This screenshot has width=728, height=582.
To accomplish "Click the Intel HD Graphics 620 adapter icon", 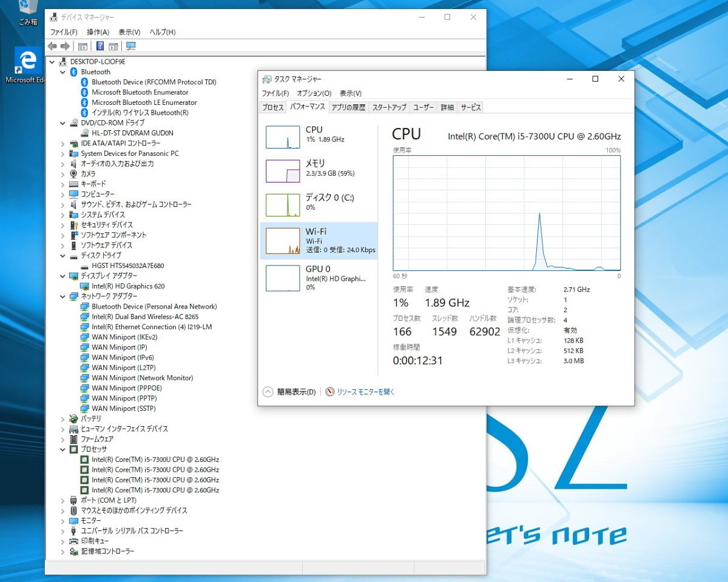I will tap(85, 286).
